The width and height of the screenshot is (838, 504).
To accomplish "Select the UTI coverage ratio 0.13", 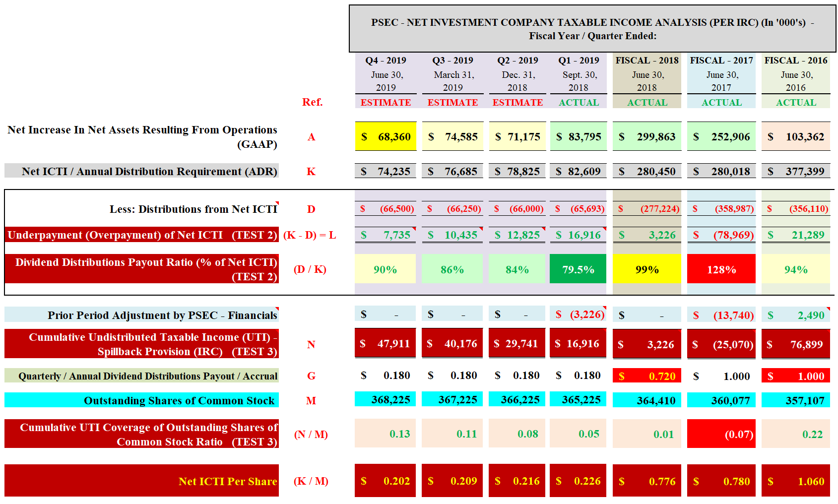I will click(386, 434).
